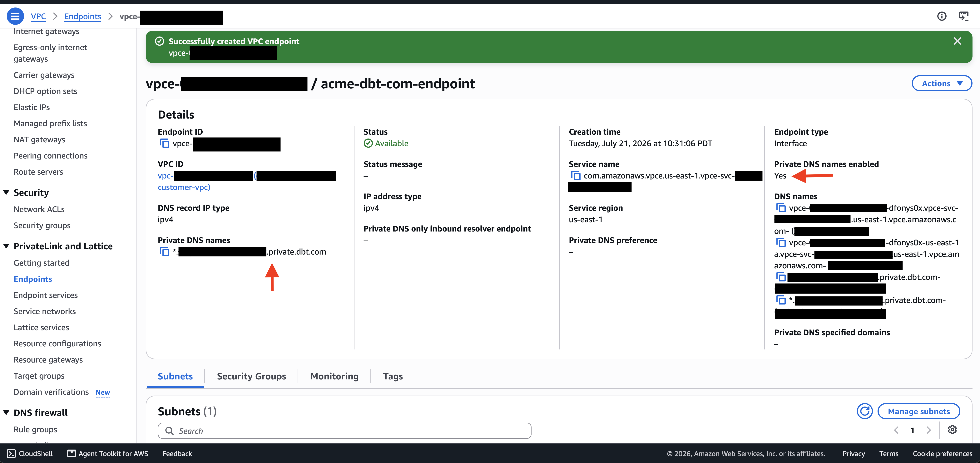Copy the Service name value
The image size is (980, 463).
tap(576, 176)
